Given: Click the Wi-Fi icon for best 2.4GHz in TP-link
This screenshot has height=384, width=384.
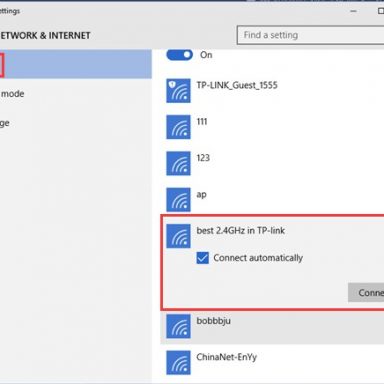Looking at the screenshot, I should click(x=178, y=236).
